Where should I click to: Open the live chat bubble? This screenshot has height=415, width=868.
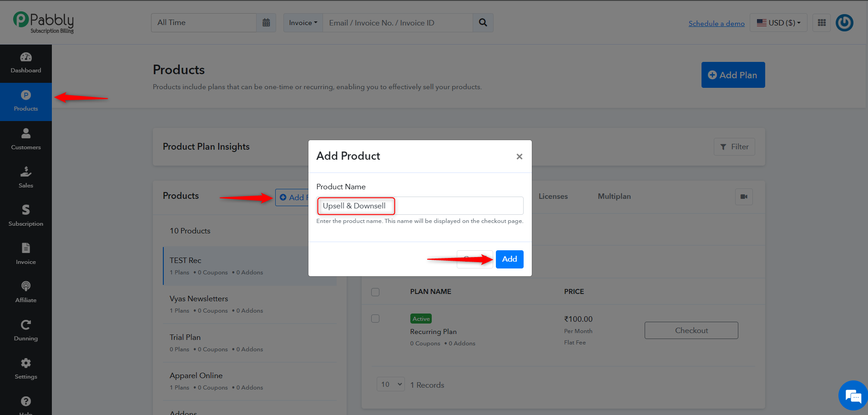click(x=853, y=396)
